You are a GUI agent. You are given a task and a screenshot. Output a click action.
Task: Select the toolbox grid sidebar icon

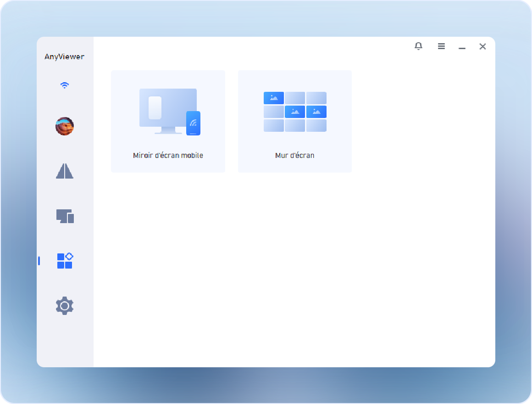[65, 261]
